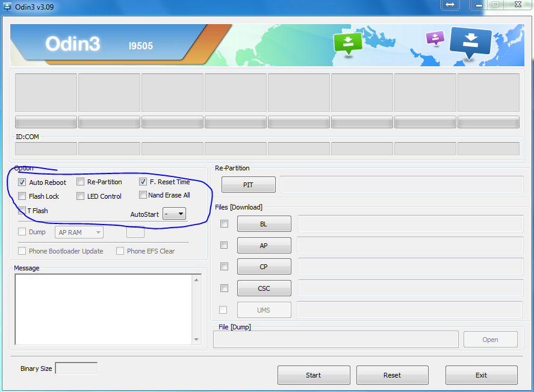534x392 pixels.
Task: Click the AP file path field
Action: click(411, 245)
